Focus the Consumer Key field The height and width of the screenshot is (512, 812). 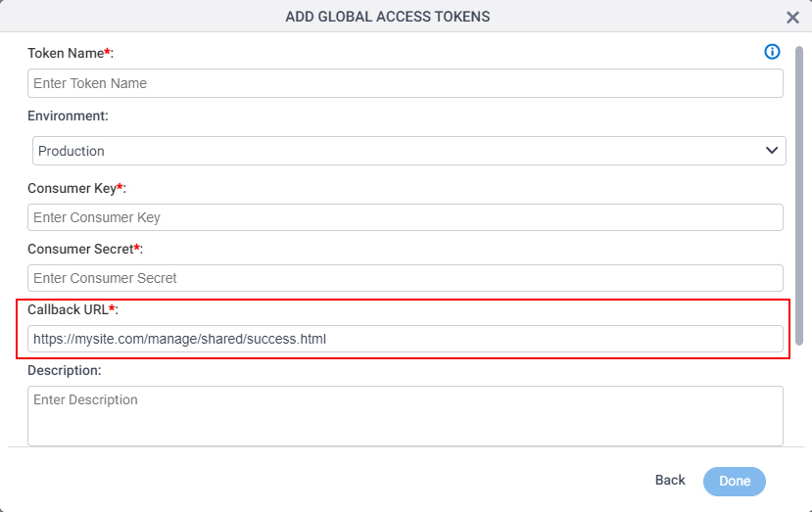405,217
